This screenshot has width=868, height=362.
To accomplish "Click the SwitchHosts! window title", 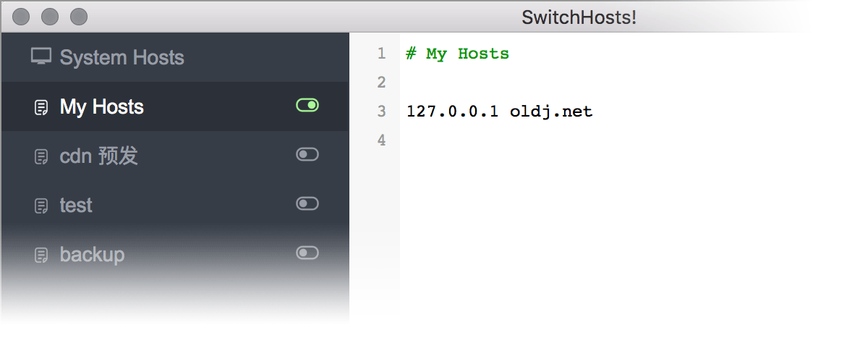I will coord(579,17).
